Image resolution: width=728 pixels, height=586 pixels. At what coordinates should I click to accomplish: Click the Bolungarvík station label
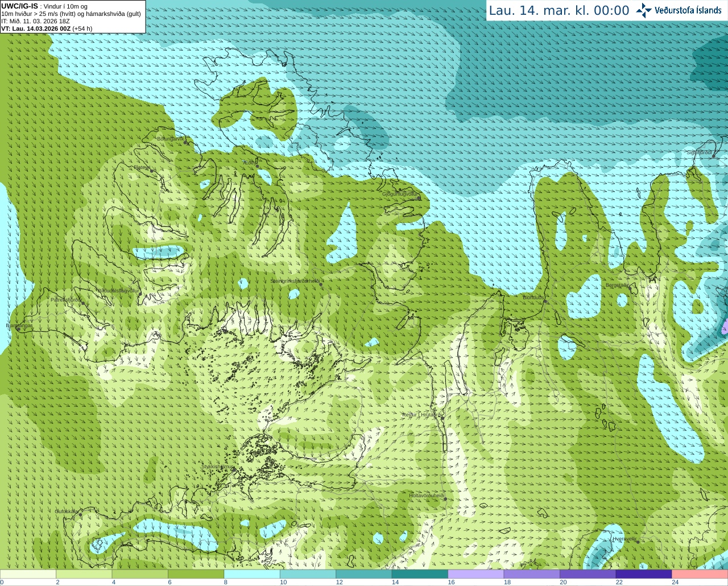169,139
